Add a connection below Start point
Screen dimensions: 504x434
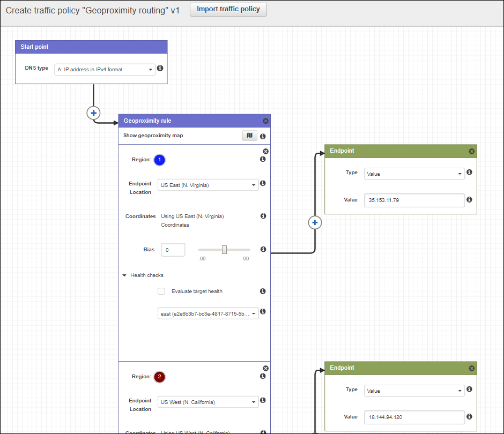click(x=93, y=113)
